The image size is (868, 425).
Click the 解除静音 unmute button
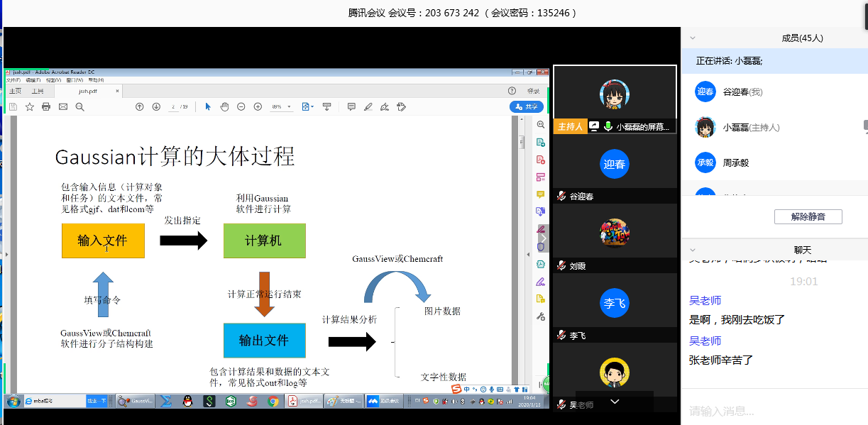click(808, 217)
